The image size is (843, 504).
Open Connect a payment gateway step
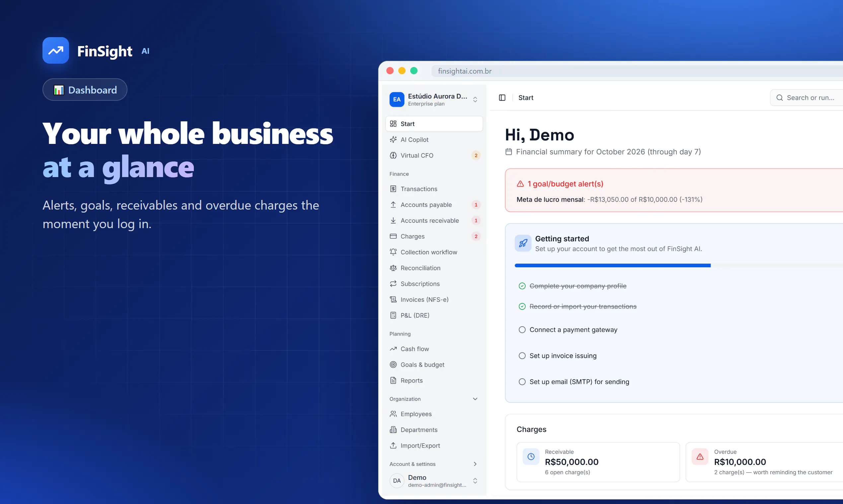click(x=574, y=330)
